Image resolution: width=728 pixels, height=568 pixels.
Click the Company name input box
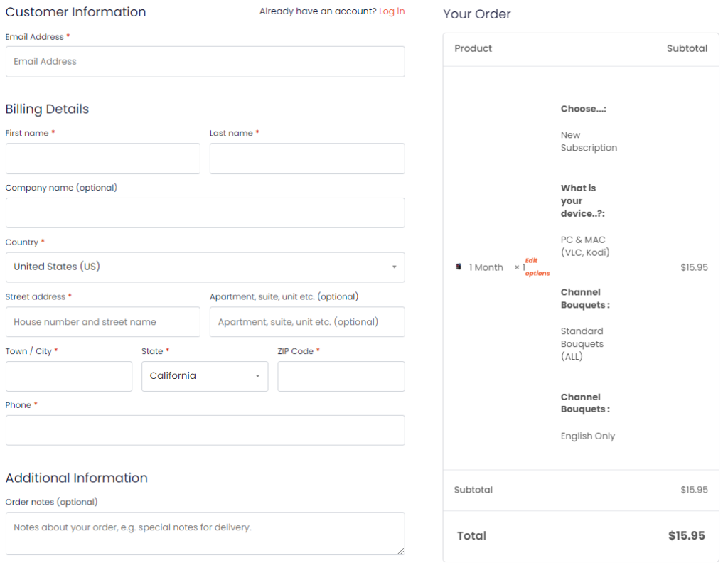point(205,213)
